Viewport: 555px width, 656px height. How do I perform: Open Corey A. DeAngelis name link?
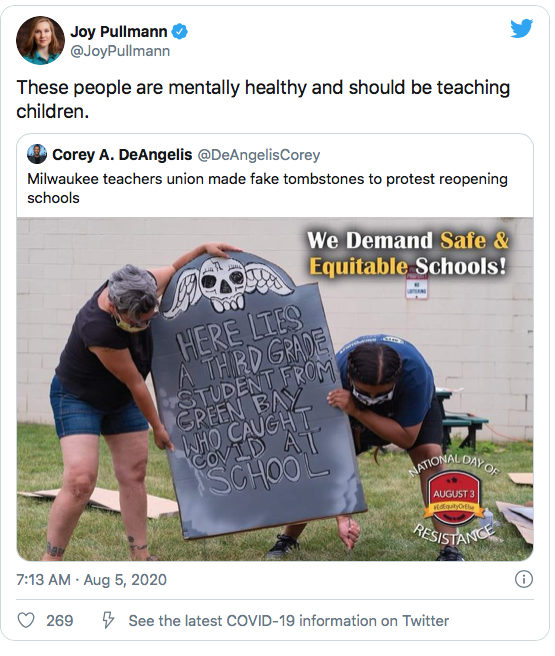122,155
